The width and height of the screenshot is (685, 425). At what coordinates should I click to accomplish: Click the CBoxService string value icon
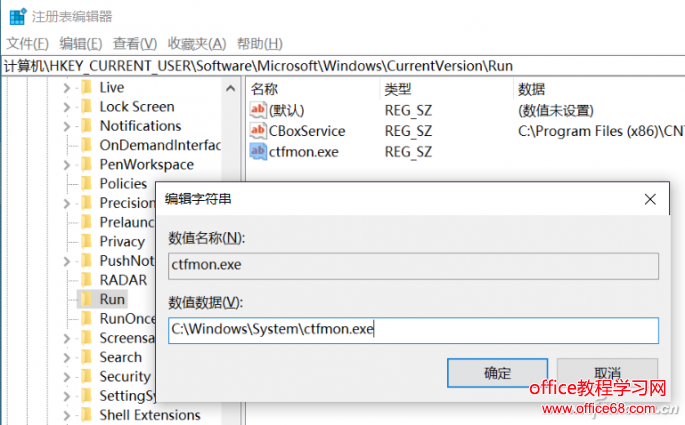pyautogui.click(x=258, y=131)
